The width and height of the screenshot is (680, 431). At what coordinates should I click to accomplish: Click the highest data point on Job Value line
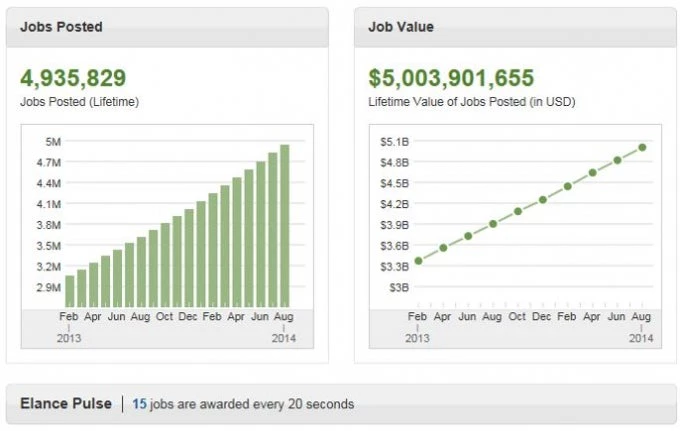[x=642, y=148]
